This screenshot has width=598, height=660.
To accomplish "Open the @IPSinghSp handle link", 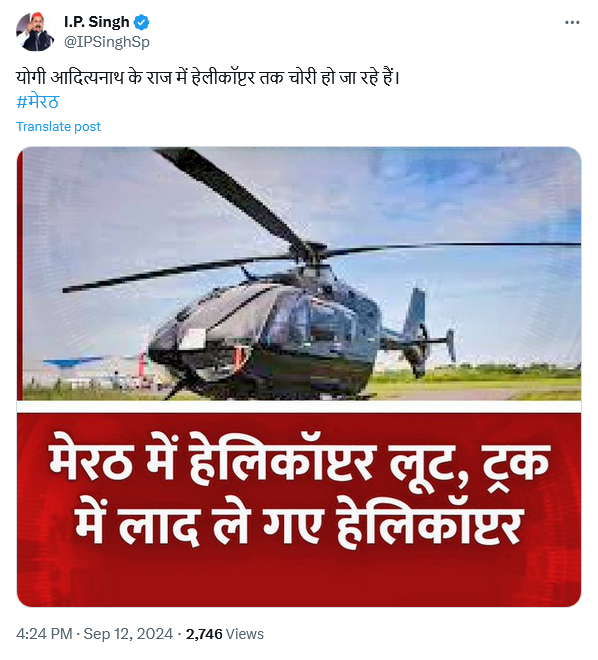I will [106, 42].
